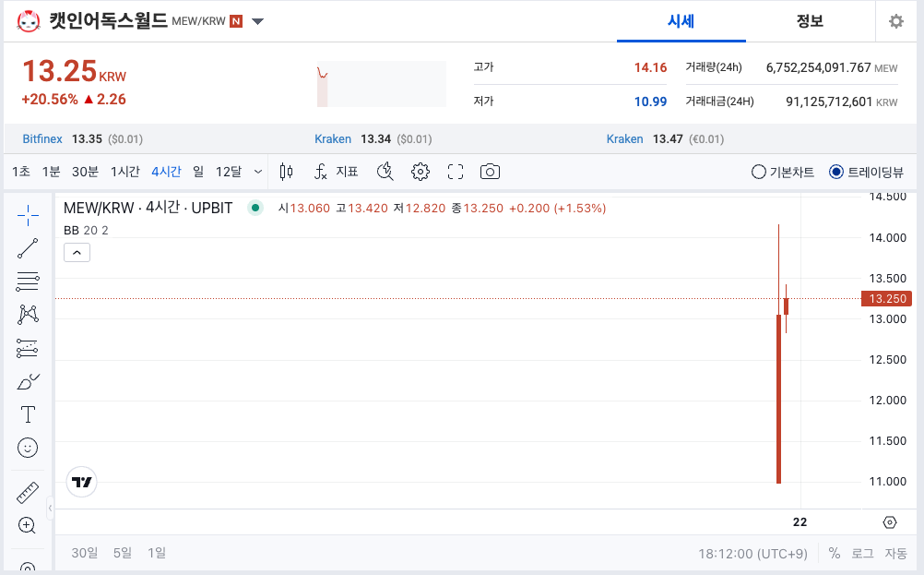Select the text annotation tool
The height and width of the screenshot is (575, 924).
point(28,414)
